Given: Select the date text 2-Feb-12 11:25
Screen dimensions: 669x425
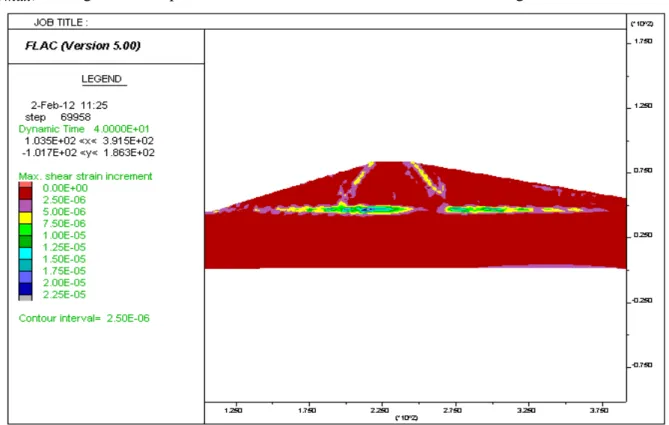Looking at the screenshot, I should point(69,105).
